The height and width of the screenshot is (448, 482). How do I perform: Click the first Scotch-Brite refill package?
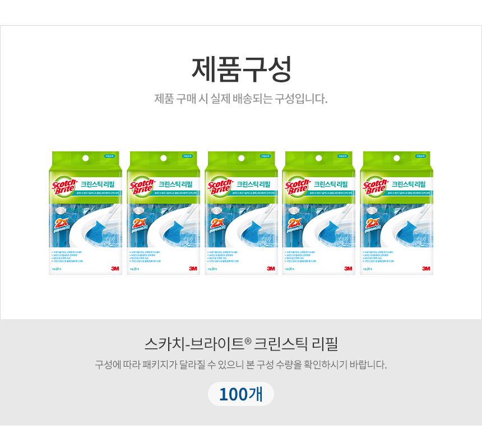[x=85, y=213]
